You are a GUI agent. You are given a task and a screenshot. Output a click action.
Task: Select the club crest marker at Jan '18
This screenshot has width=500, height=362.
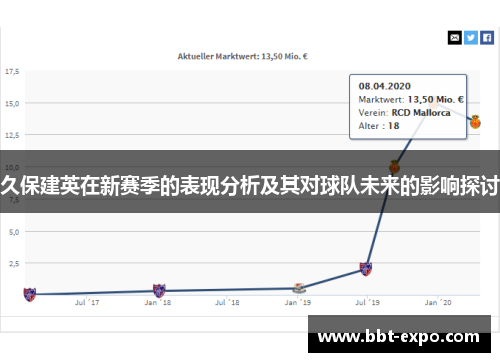coord(159,291)
